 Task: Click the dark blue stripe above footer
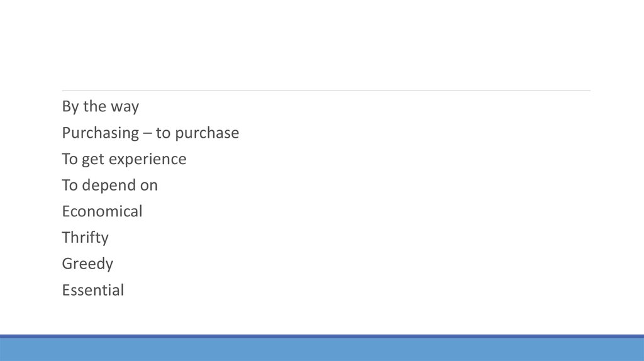pos(322,336)
